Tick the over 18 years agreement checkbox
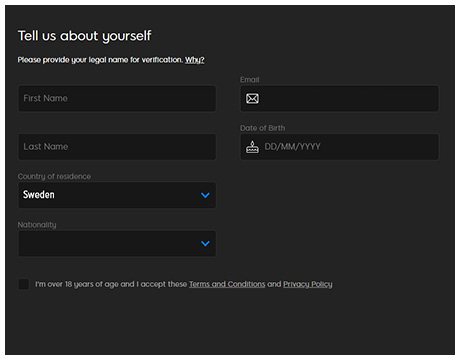 pos(24,284)
